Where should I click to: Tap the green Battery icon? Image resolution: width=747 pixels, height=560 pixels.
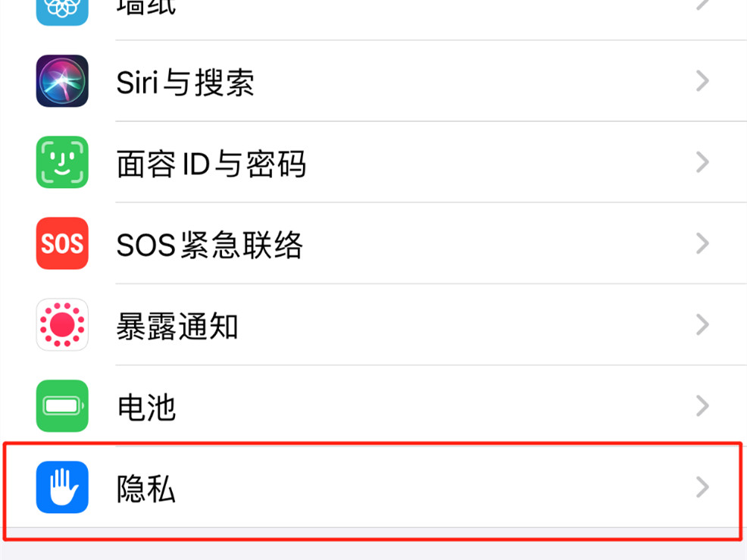[62, 406]
